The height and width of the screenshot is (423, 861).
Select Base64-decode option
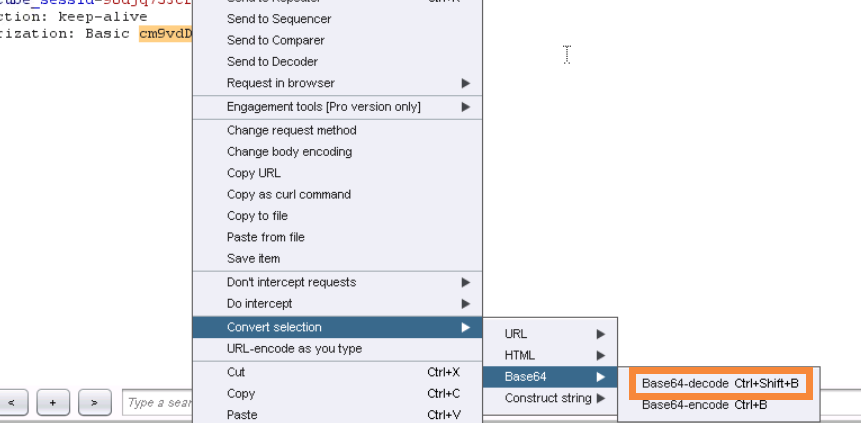[x=720, y=383]
